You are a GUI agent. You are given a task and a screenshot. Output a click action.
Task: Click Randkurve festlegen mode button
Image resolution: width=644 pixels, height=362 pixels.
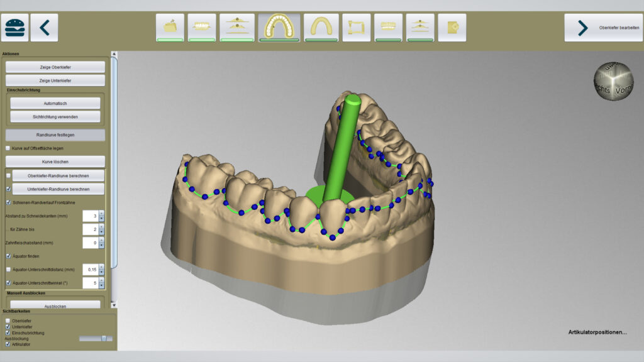click(55, 135)
